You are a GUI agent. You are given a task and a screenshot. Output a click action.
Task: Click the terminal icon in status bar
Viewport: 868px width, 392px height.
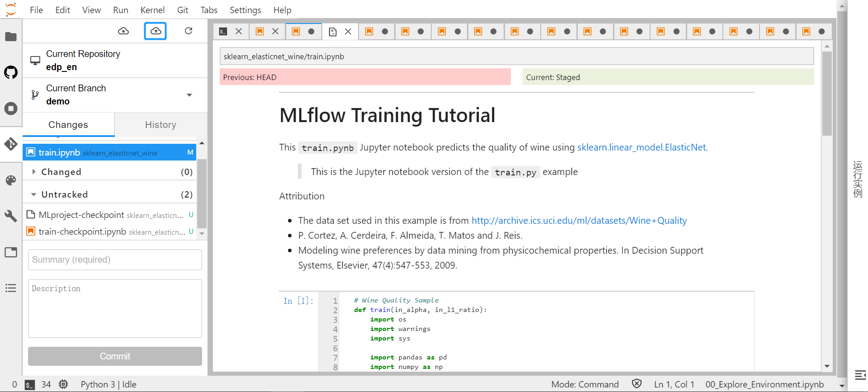coord(30,385)
